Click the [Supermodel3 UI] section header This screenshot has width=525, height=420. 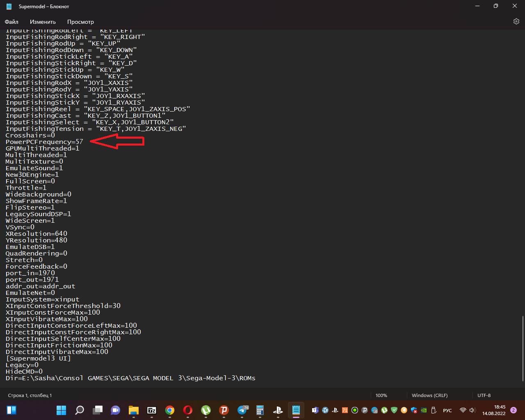coord(38,358)
